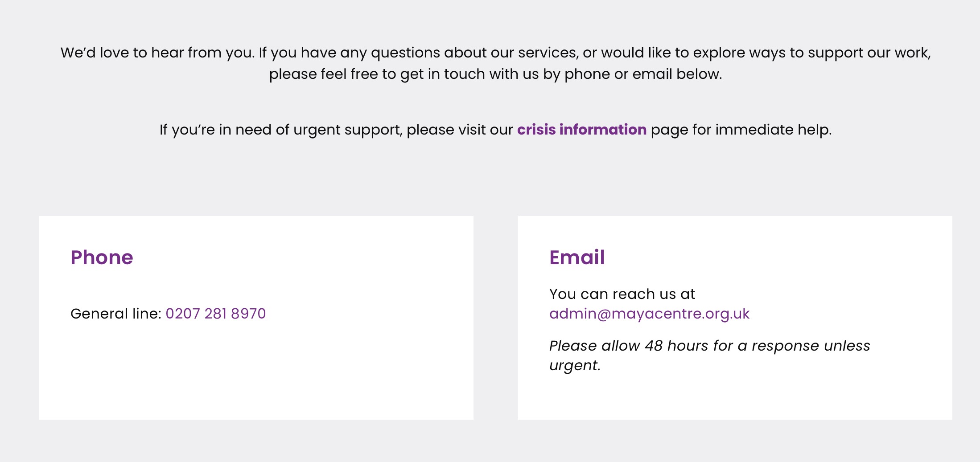
Task: Click the word "urgent." ending the italic note
Action: click(575, 365)
